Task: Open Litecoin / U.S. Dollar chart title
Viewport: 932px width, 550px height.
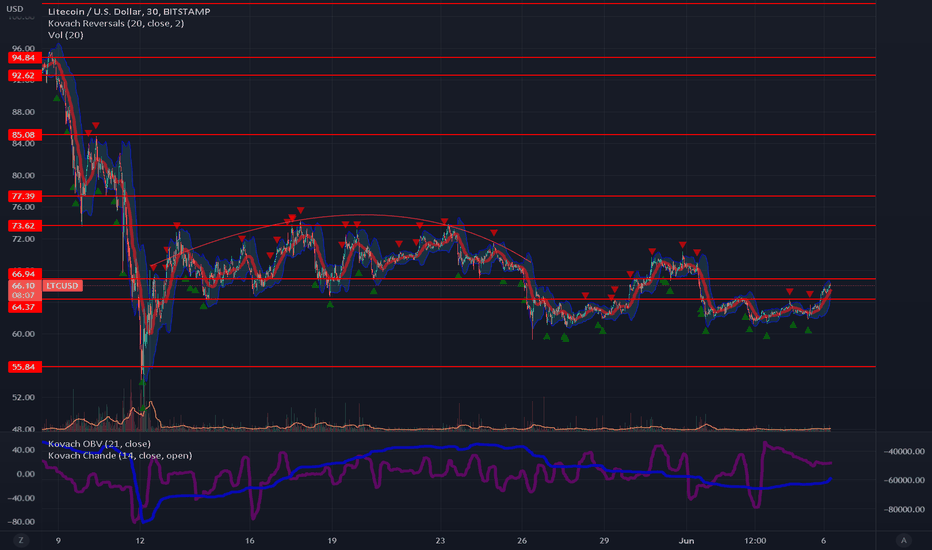Action: click(x=129, y=11)
